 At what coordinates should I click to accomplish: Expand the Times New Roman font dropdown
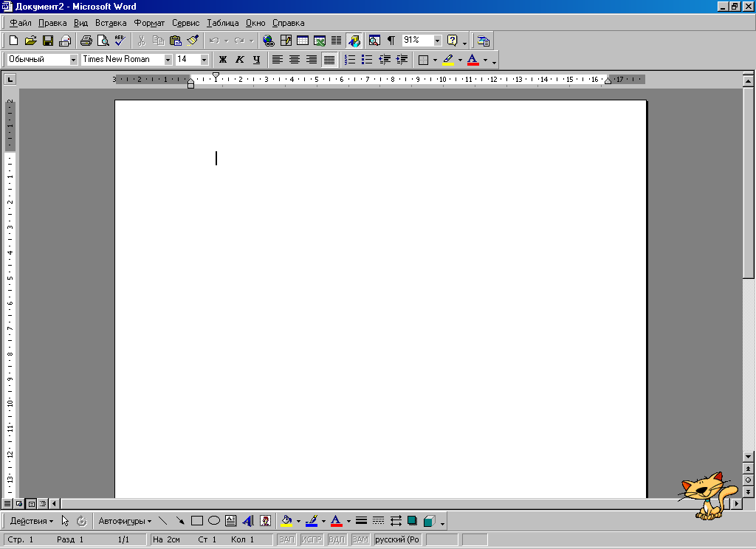[x=168, y=60]
